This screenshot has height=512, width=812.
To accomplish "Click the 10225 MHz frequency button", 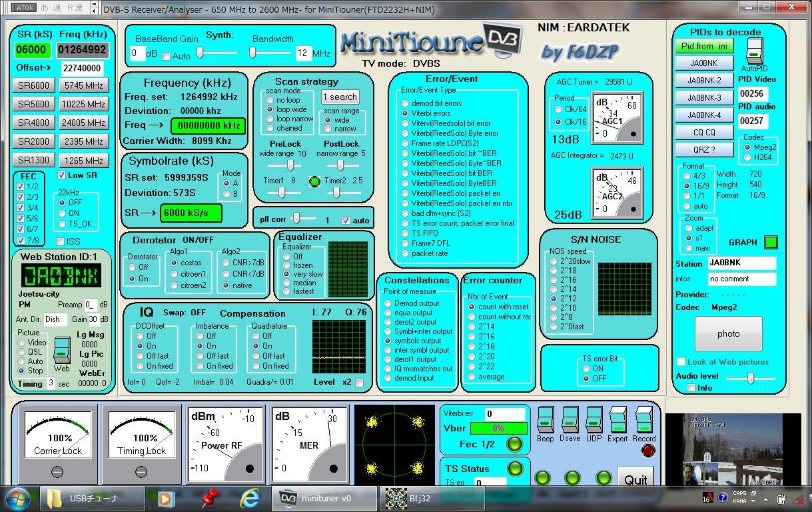I will pos(83,104).
